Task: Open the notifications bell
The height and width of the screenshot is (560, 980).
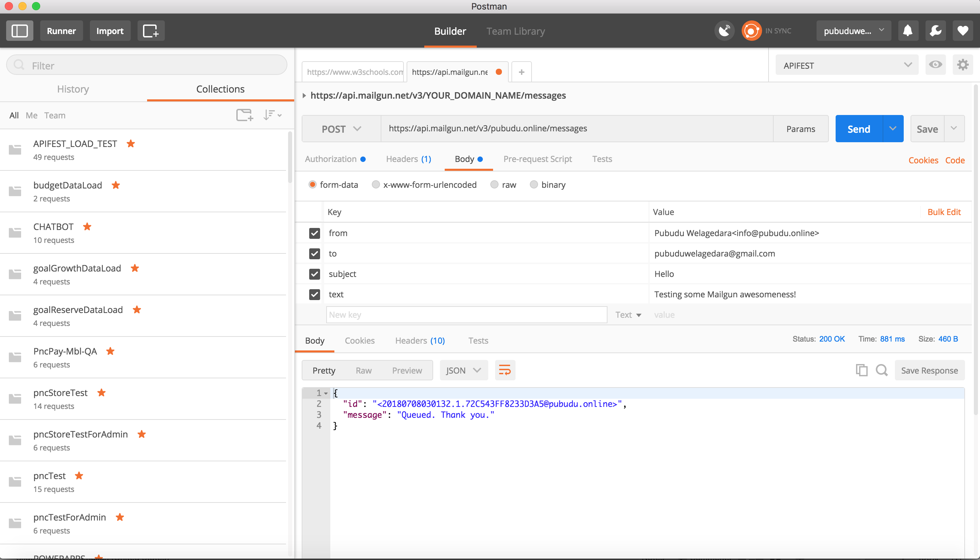Action: 907,31
